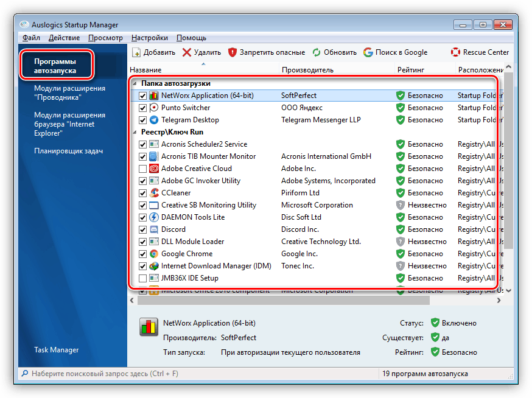The width and height of the screenshot is (532, 398).
Task: Select the 'Tonec Inc.' manufacturer cell
Action: point(297,266)
